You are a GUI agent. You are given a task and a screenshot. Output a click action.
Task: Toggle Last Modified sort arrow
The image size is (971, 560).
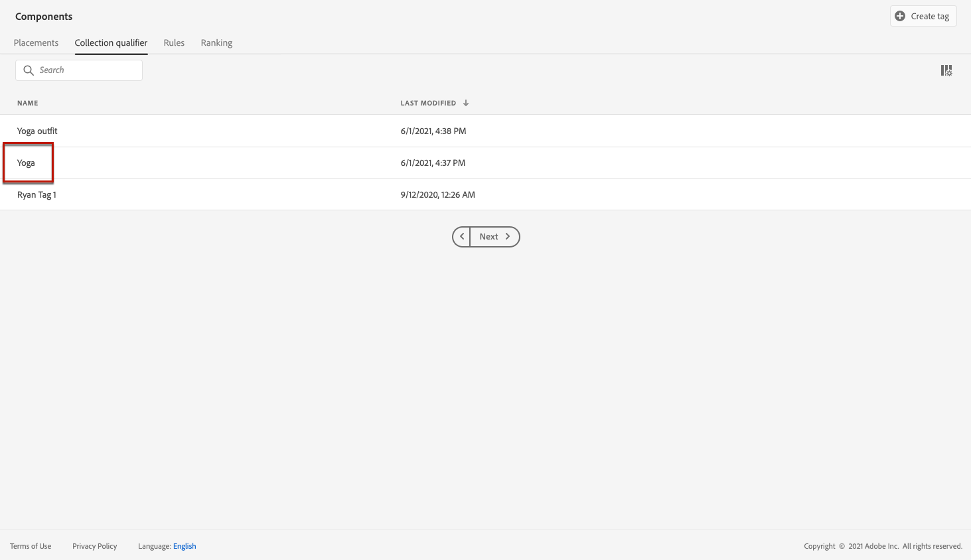[x=466, y=103]
